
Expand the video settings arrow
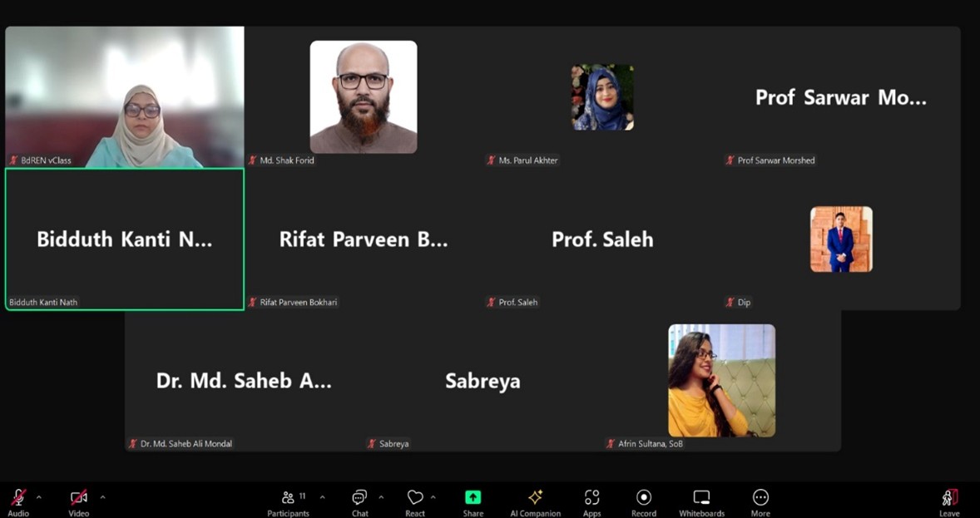[x=102, y=497]
